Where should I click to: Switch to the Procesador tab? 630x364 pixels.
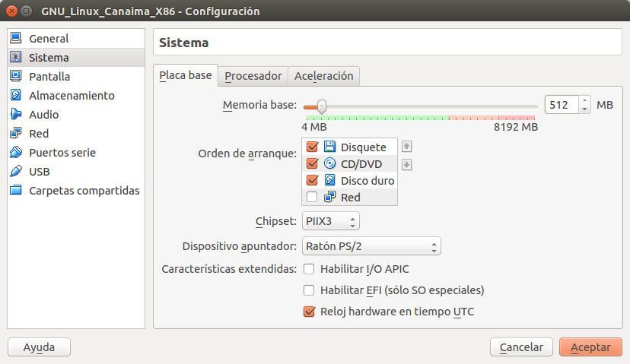pos(253,76)
